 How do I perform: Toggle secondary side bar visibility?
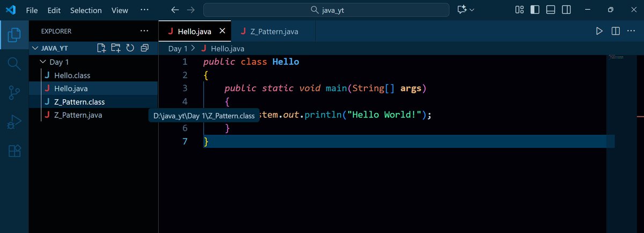tap(566, 10)
